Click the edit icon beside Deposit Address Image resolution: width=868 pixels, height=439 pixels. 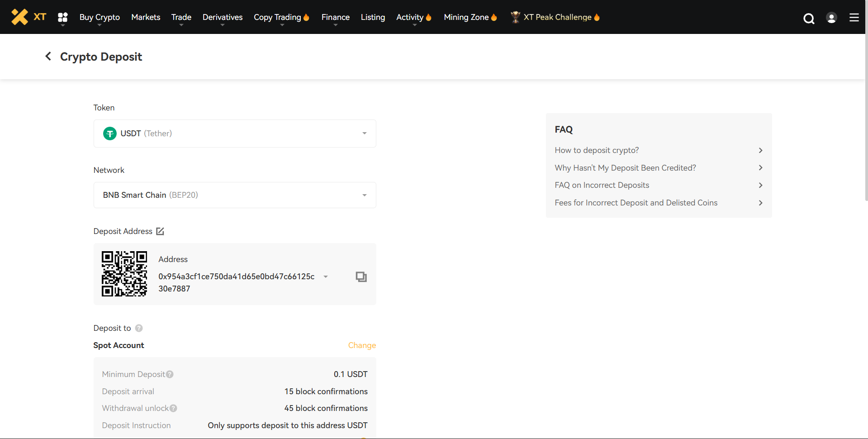point(160,231)
